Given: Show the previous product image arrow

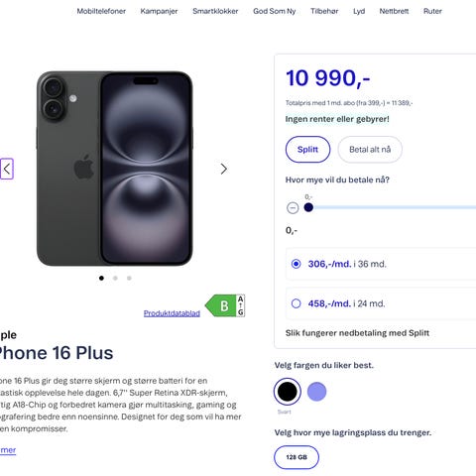Looking at the screenshot, I should coord(7,169).
